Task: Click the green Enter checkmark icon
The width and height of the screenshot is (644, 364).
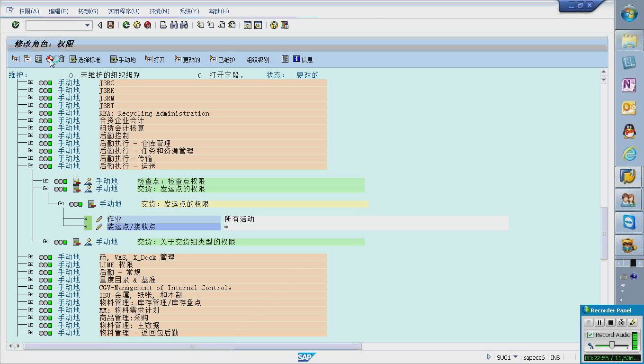Action: [16, 25]
